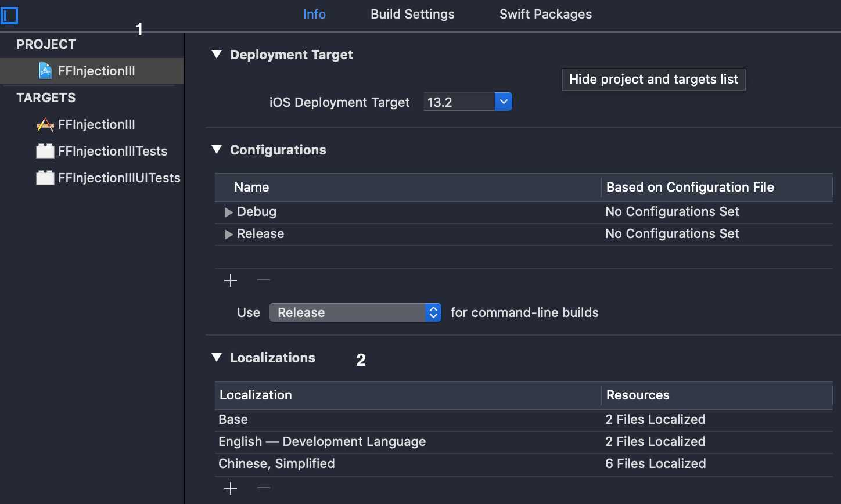Click the Name column header in Configurations
The width and height of the screenshot is (841, 504).
click(408, 187)
